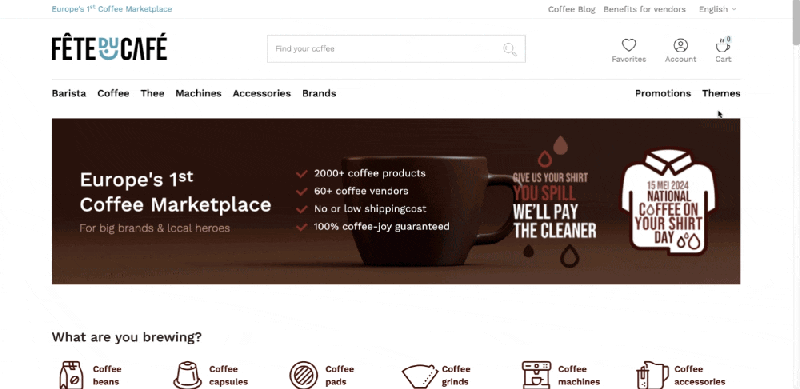Open Benefits for vendors link
The height and width of the screenshot is (389, 800).
pyautogui.click(x=644, y=9)
